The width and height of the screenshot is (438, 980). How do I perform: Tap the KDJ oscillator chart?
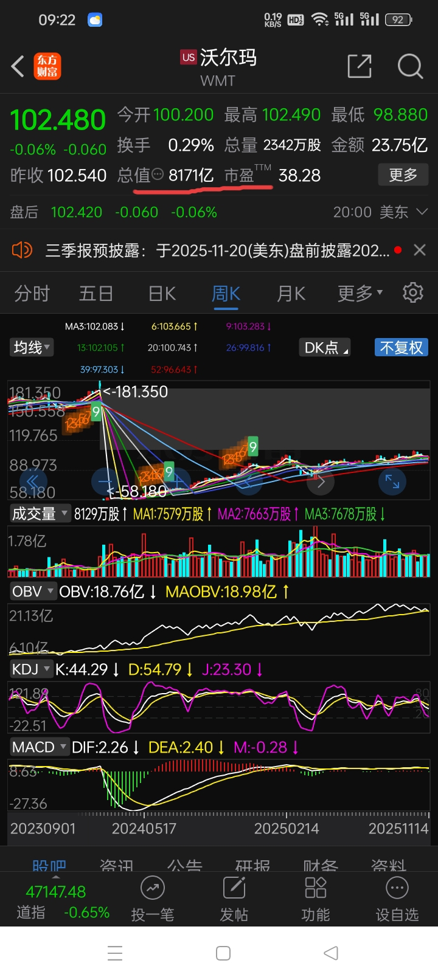click(219, 706)
